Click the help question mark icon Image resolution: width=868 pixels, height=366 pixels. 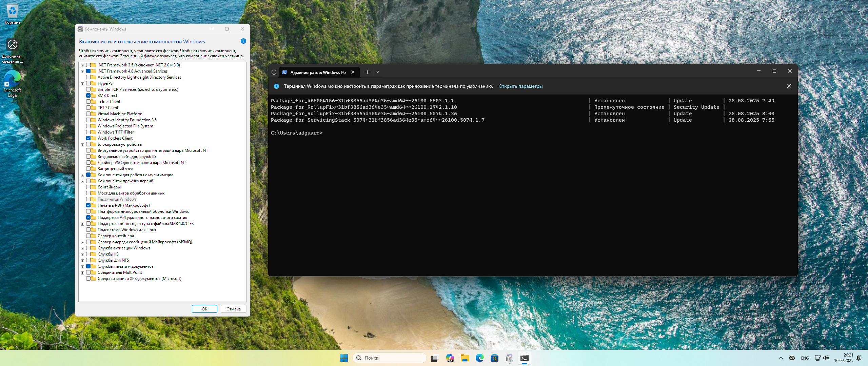coord(243,41)
